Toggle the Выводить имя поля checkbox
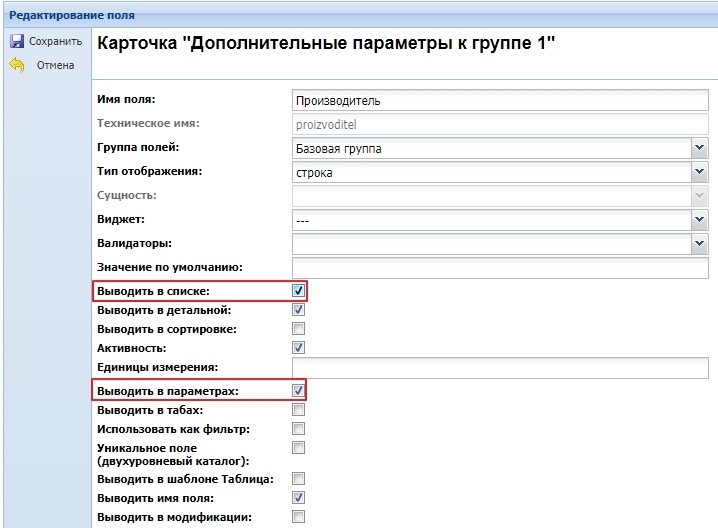This screenshot has width=718, height=528. [x=298, y=498]
